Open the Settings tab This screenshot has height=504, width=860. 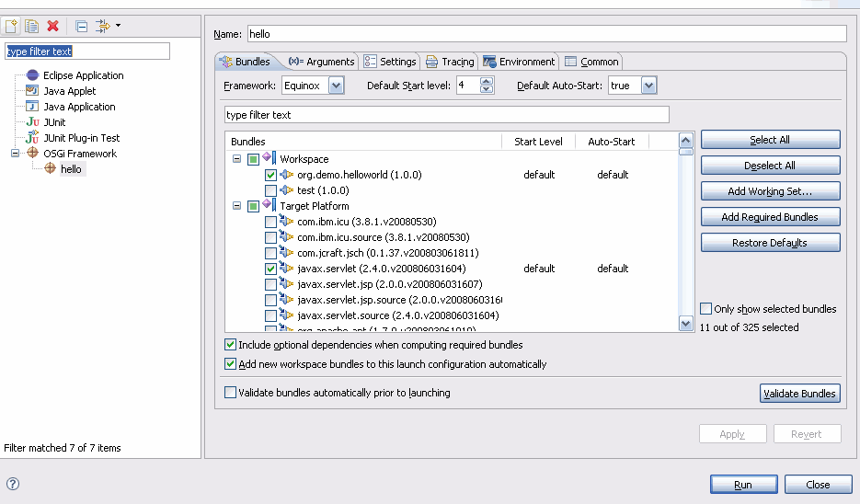point(390,62)
